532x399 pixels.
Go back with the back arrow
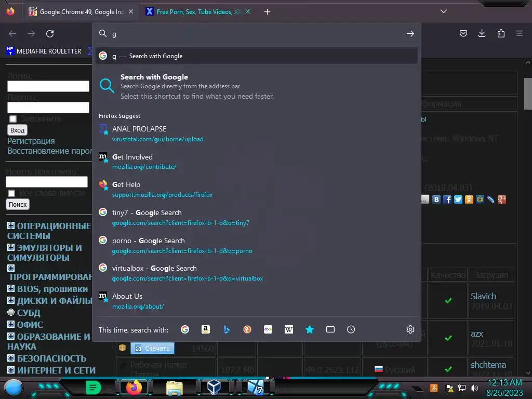coord(12,34)
